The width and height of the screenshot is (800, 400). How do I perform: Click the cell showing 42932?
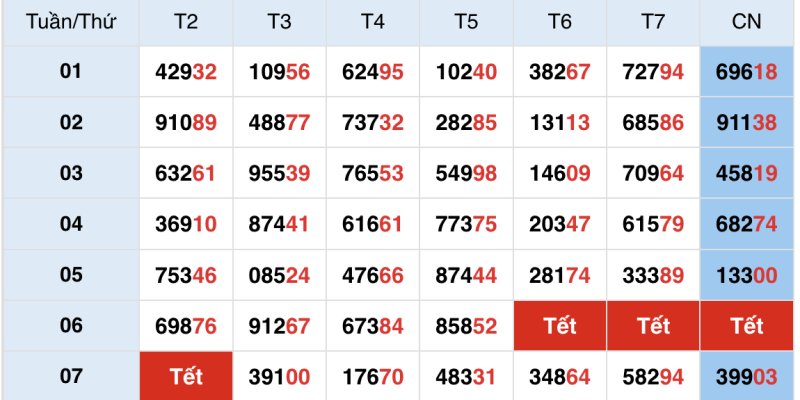tap(186, 72)
